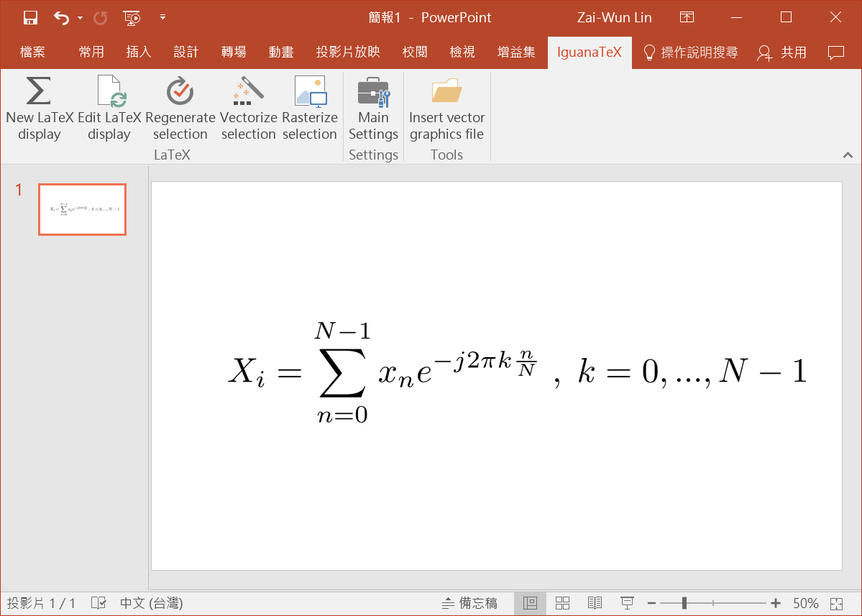Click Rasterize selection icon
Screen dimensions: 862x616
tap(310, 92)
